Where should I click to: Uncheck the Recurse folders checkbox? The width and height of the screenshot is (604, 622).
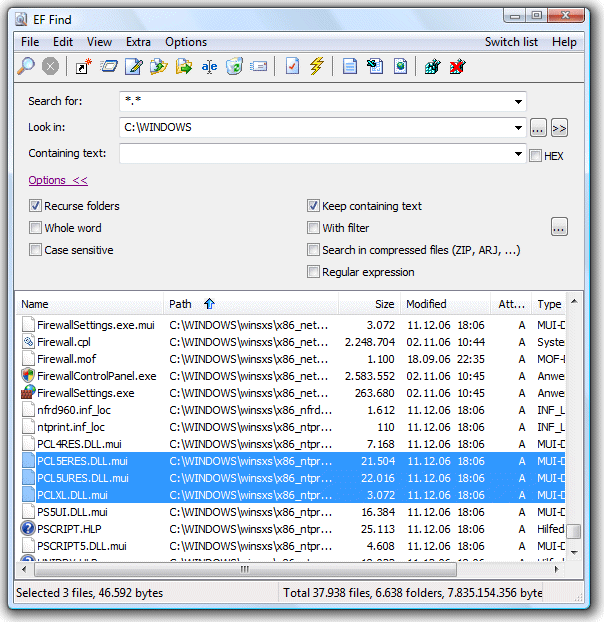35,206
